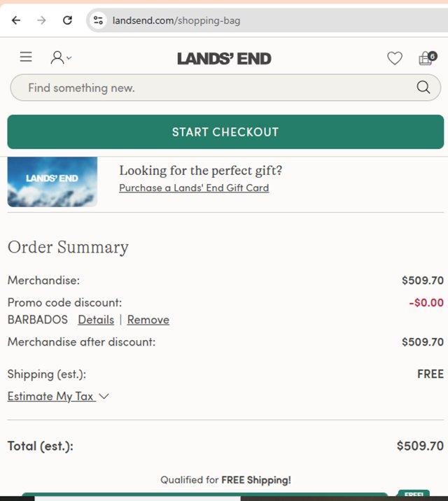
Task: Click the search magnifying glass icon
Action: (x=423, y=87)
